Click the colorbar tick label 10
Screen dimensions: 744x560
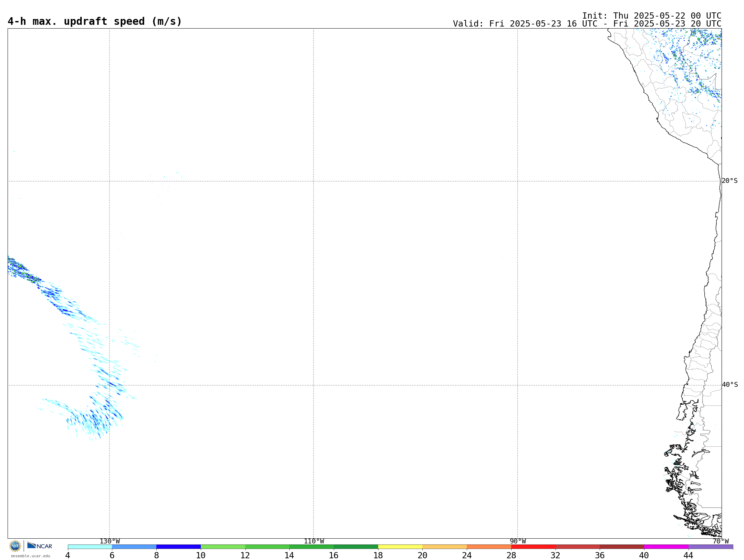click(201, 555)
